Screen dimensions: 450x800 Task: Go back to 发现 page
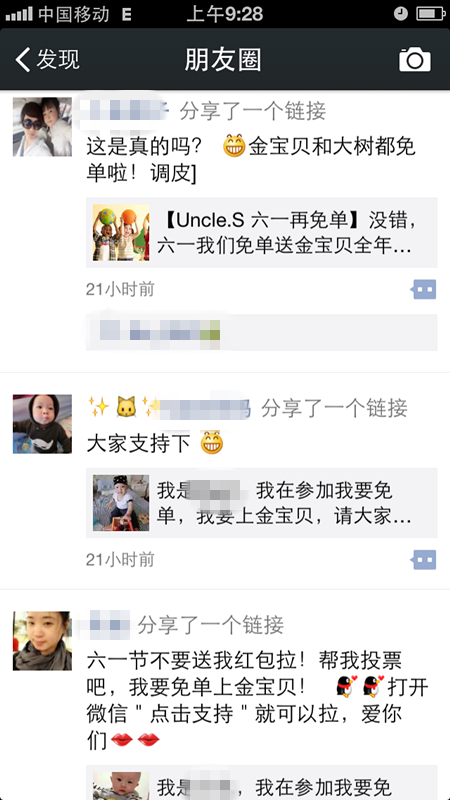[47, 60]
